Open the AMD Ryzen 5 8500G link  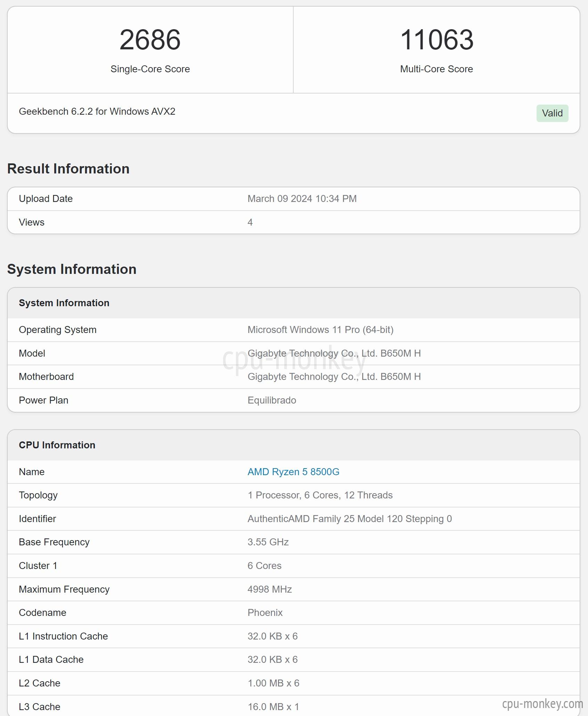(x=293, y=472)
